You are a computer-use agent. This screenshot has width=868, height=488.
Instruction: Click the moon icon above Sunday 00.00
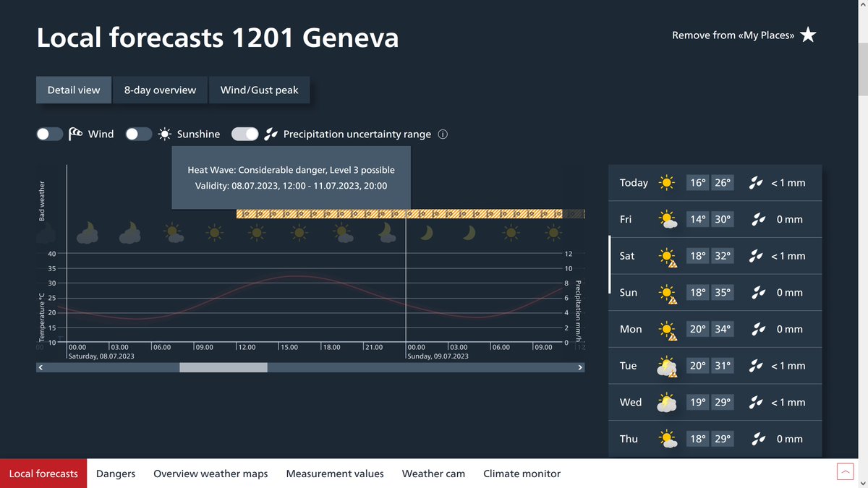pos(427,233)
